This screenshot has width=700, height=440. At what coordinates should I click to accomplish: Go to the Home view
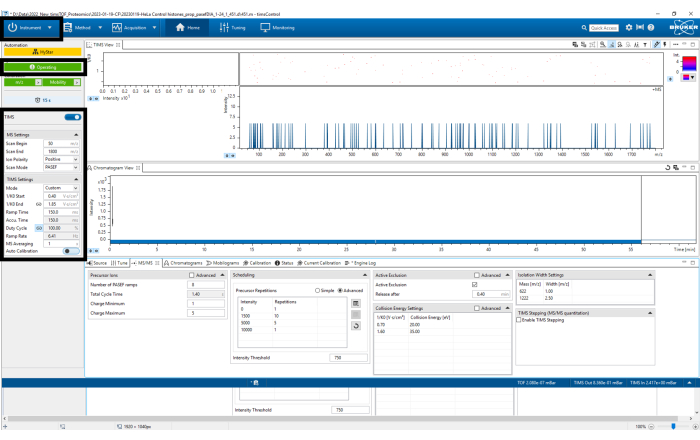(x=188, y=28)
